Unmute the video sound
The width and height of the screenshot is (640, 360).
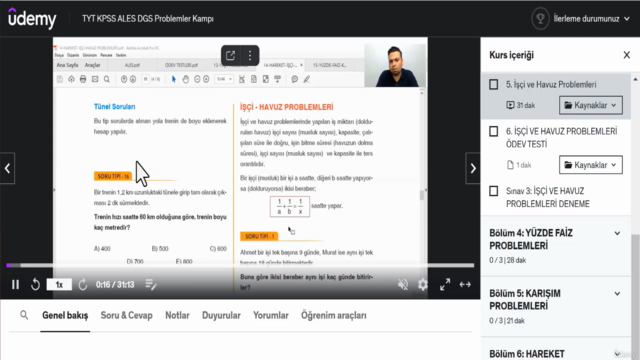(403, 284)
